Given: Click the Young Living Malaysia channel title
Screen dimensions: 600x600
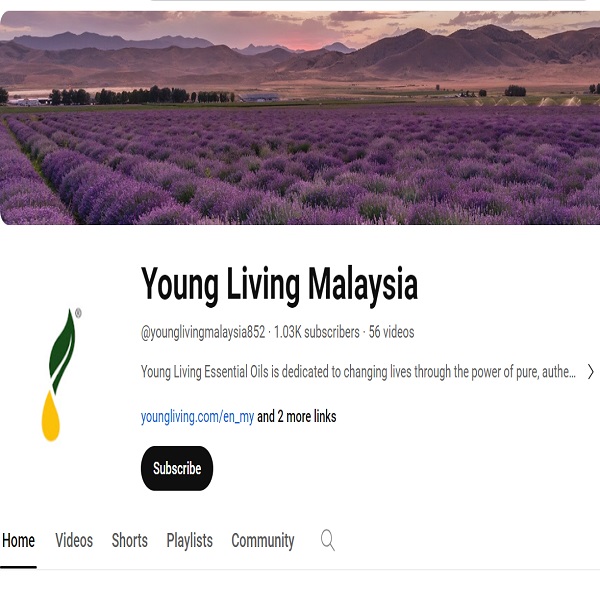Looking at the screenshot, I should pos(279,284).
